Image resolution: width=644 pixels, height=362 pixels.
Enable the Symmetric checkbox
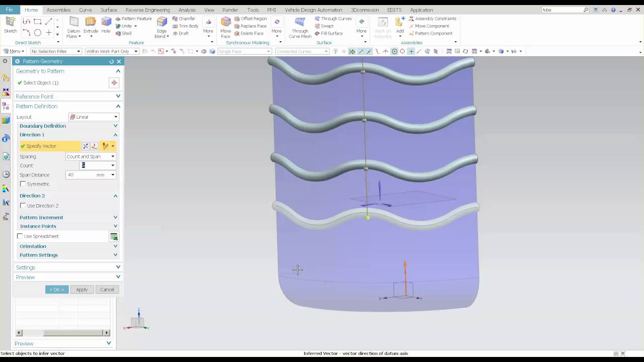(23, 184)
